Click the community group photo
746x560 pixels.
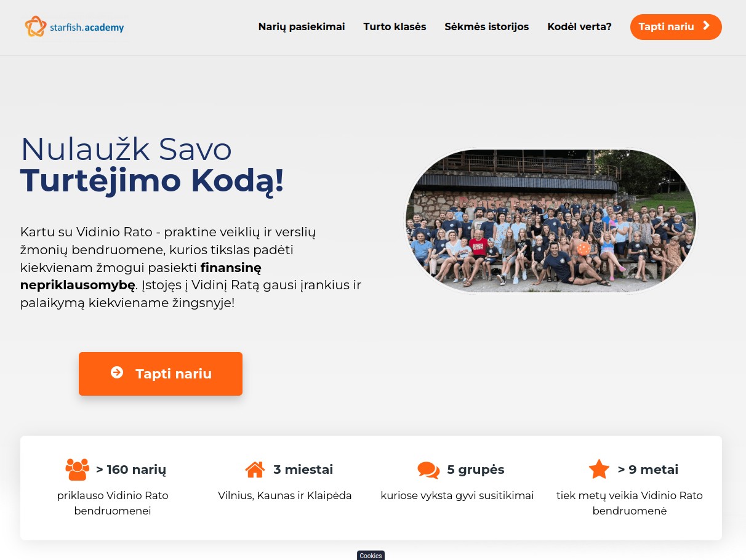550,220
